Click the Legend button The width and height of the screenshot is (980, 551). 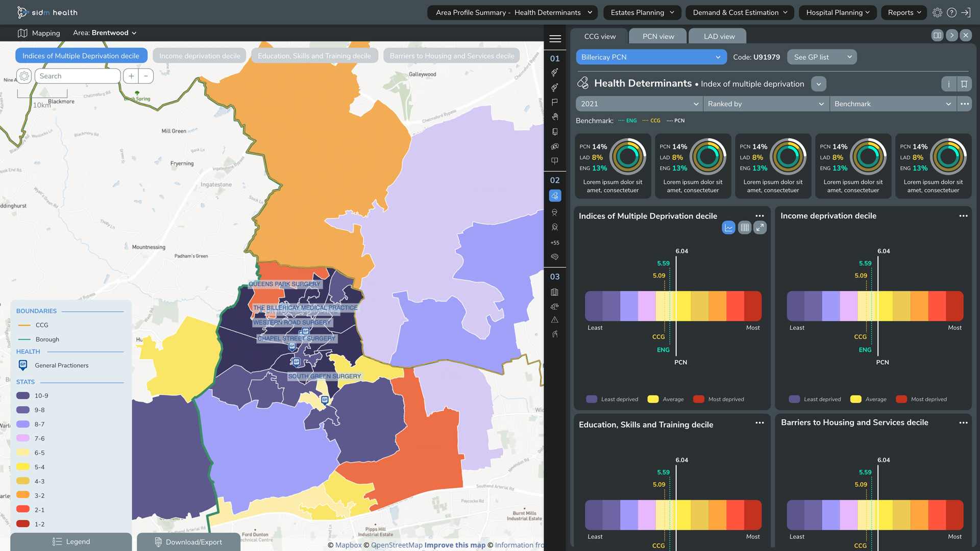click(x=71, y=542)
